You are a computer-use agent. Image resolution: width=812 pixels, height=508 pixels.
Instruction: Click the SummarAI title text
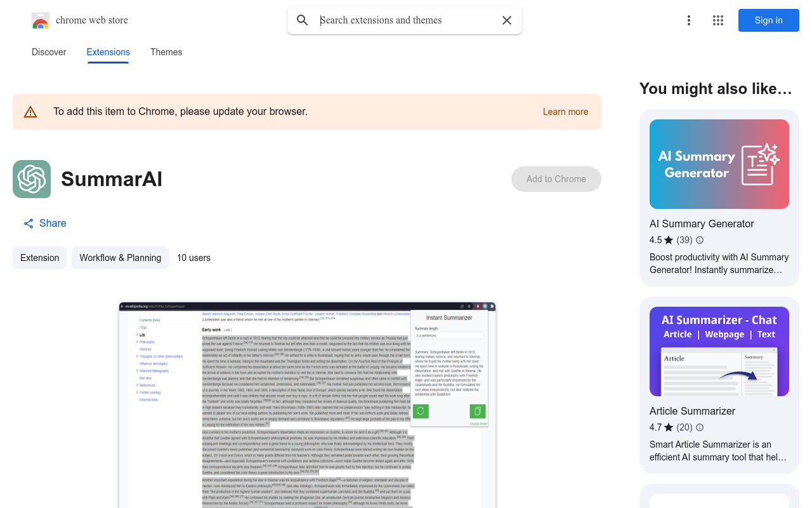tap(112, 179)
